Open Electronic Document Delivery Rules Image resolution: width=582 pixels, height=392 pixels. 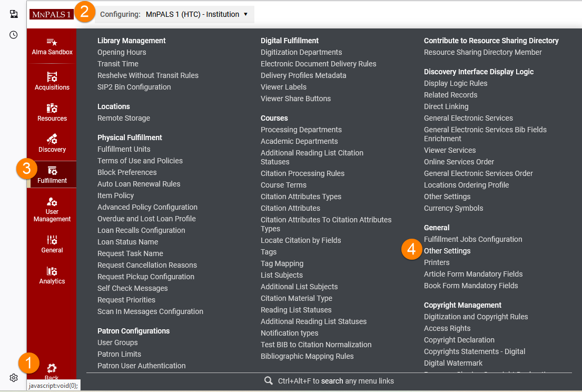click(x=318, y=64)
